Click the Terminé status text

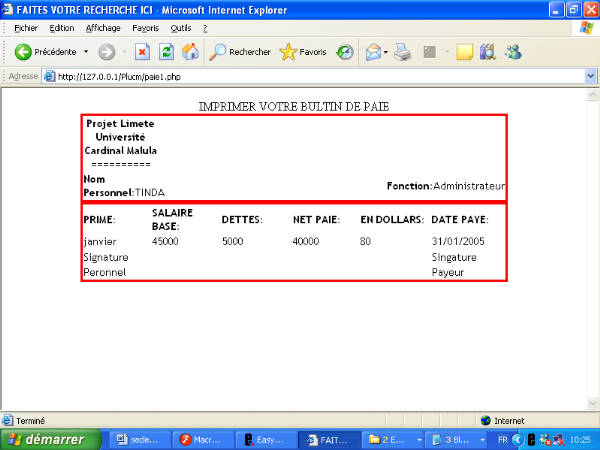tap(30, 421)
